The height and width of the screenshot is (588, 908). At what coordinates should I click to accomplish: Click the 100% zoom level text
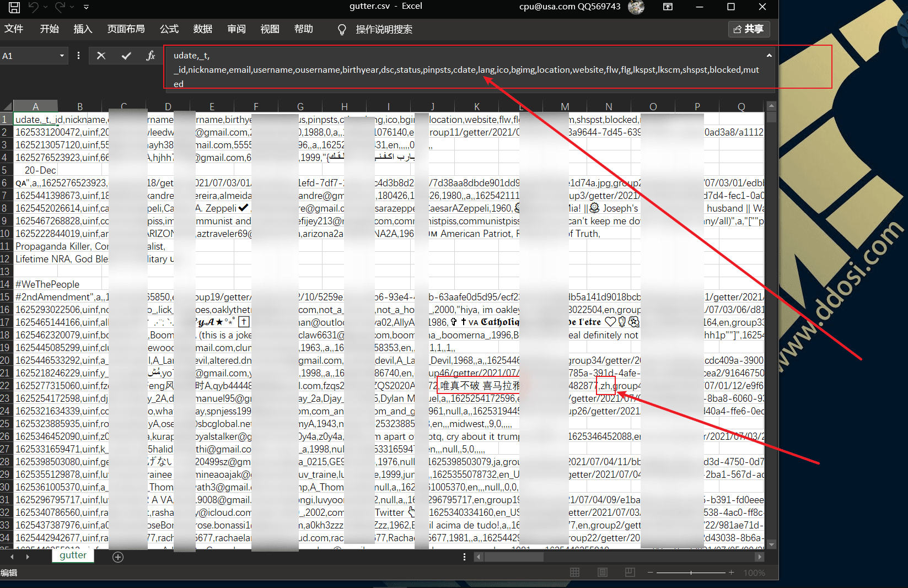click(x=754, y=573)
